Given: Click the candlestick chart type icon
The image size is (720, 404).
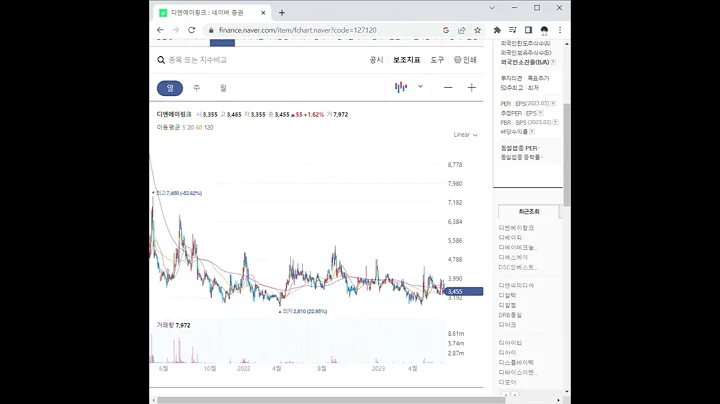Looking at the screenshot, I should coord(401,87).
